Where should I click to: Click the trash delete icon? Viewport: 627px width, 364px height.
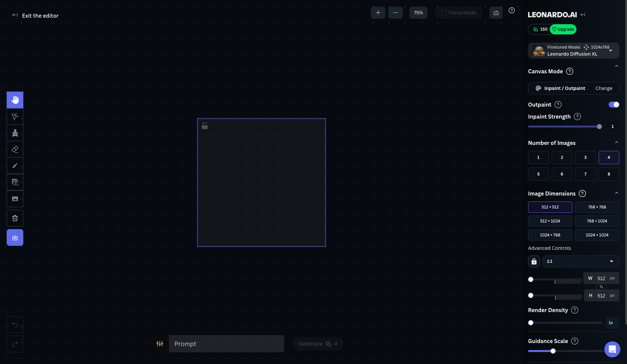[x=15, y=218]
